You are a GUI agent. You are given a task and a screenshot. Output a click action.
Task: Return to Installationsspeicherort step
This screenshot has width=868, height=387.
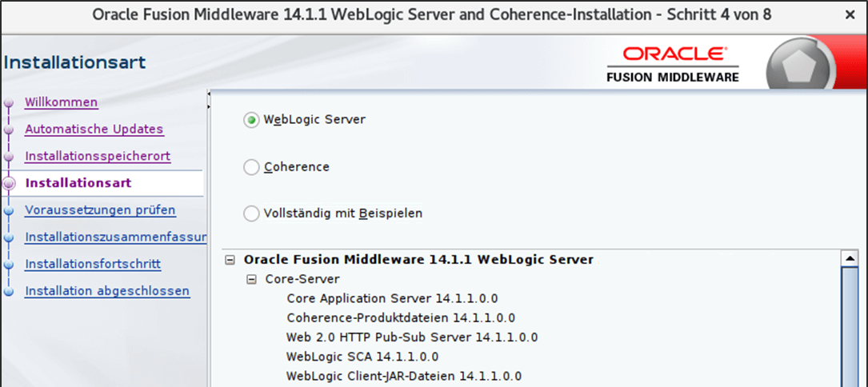98,157
